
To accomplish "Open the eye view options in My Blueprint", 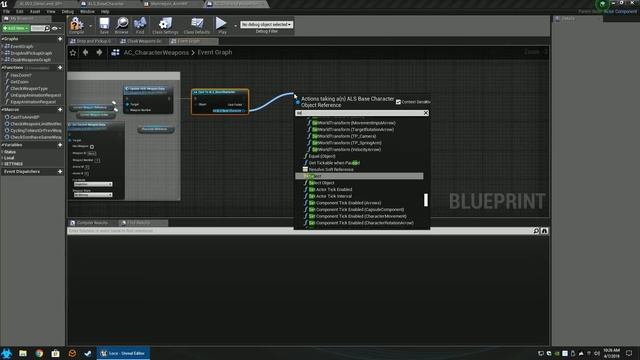I will 55,28.
